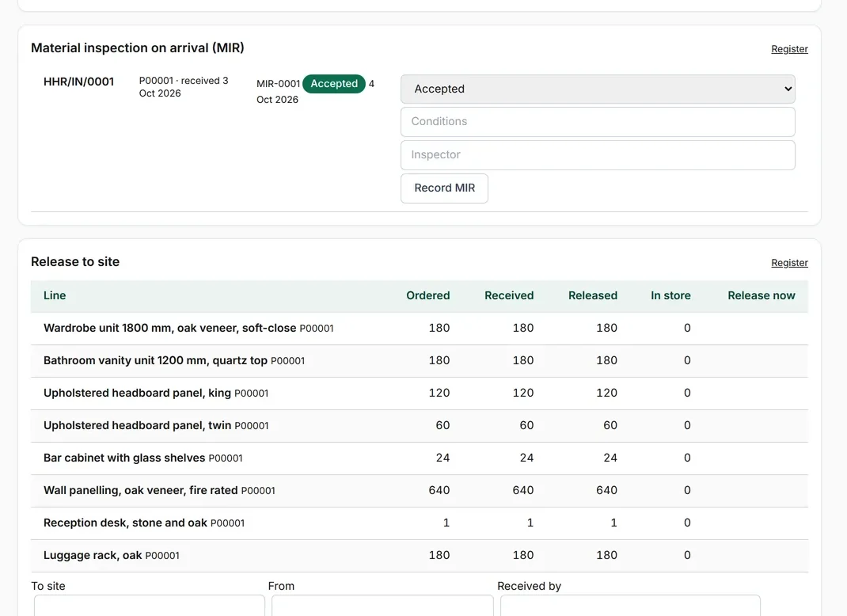Click the MIR-0001 label
Image resolution: width=847 pixels, height=616 pixels.
pyautogui.click(x=278, y=84)
